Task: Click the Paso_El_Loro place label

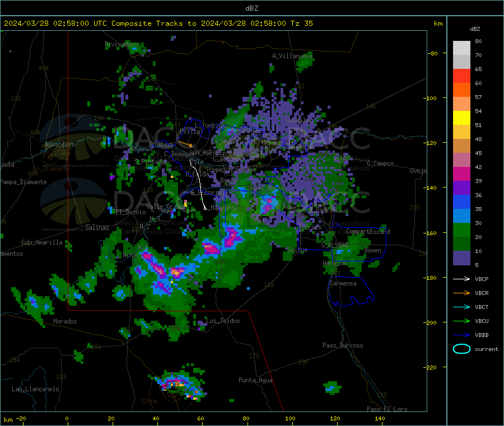Action: pyautogui.click(x=387, y=409)
